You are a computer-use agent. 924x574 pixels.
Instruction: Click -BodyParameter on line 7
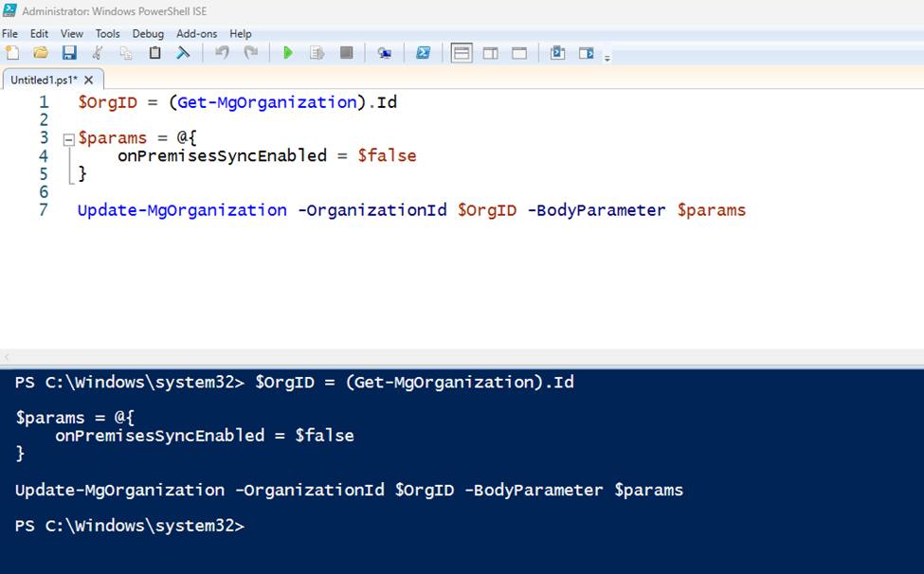coord(597,210)
